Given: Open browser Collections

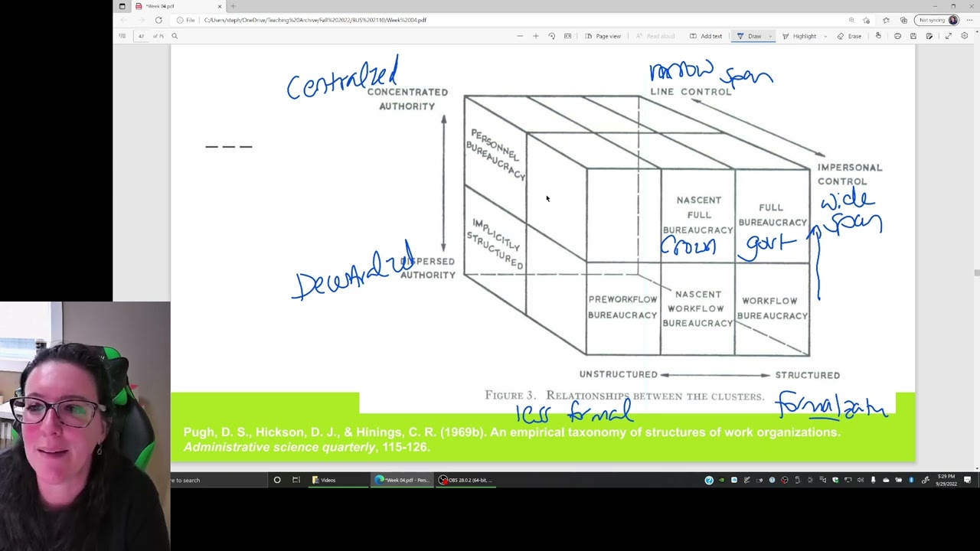Looking at the screenshot, I should tap(903, 20).
